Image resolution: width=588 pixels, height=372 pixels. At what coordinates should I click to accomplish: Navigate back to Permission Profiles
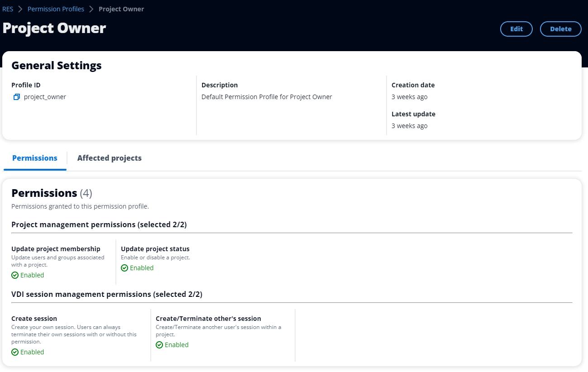pyautogui.click(x=56, y=9)
